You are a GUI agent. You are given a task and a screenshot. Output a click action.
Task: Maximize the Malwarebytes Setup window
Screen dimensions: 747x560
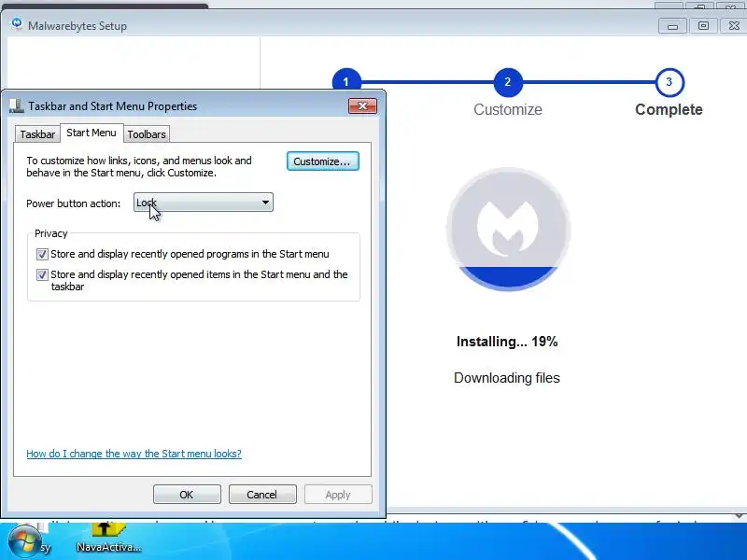click(x=703, y=26)
